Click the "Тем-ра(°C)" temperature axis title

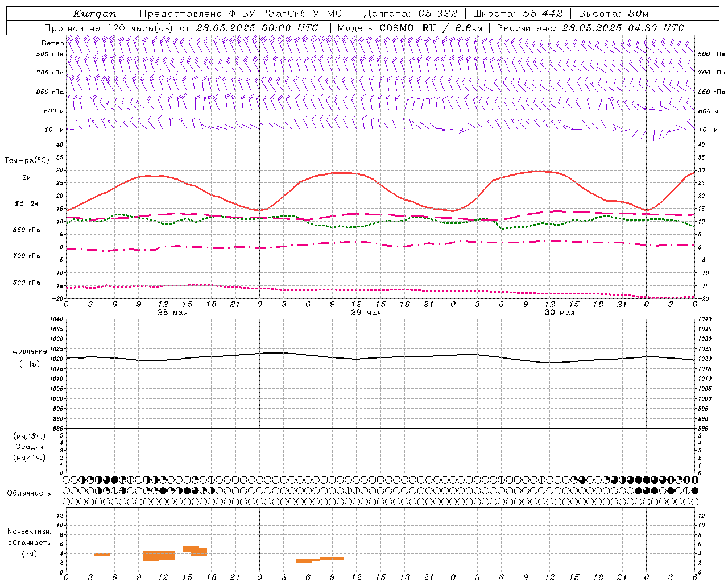(27, 161)
